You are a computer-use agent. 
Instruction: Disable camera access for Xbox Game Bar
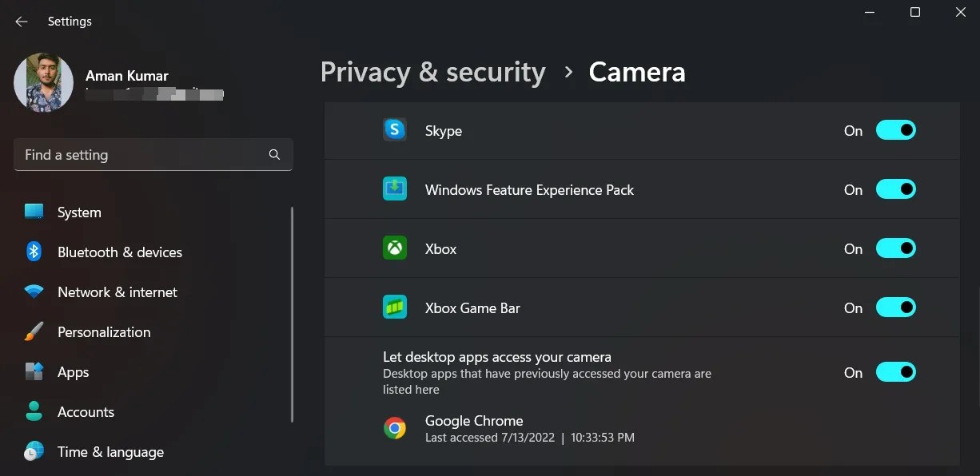[896, 307]
